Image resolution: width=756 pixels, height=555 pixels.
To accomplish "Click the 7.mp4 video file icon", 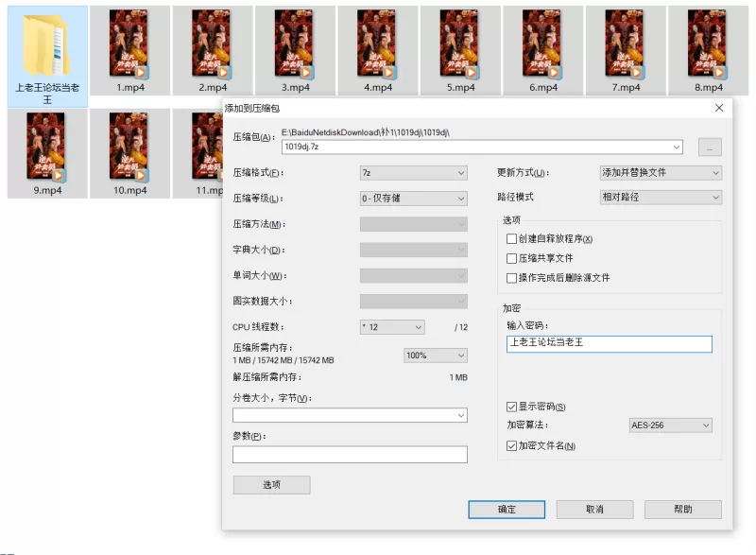I will (x=626, y=44).
